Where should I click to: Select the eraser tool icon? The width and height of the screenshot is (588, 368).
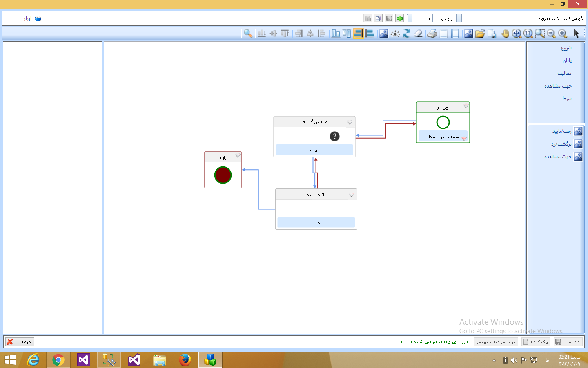pyautogui.click(x=418, y=34)
